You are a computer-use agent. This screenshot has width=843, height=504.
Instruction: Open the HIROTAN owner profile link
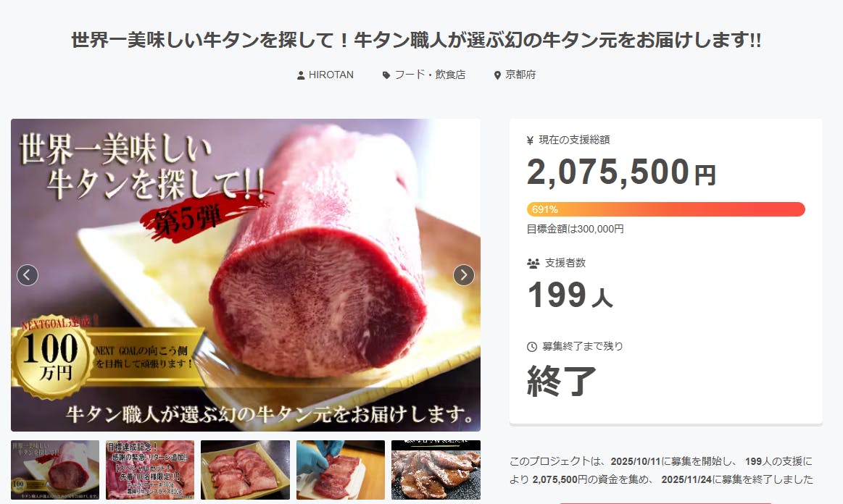click(331, 75)
